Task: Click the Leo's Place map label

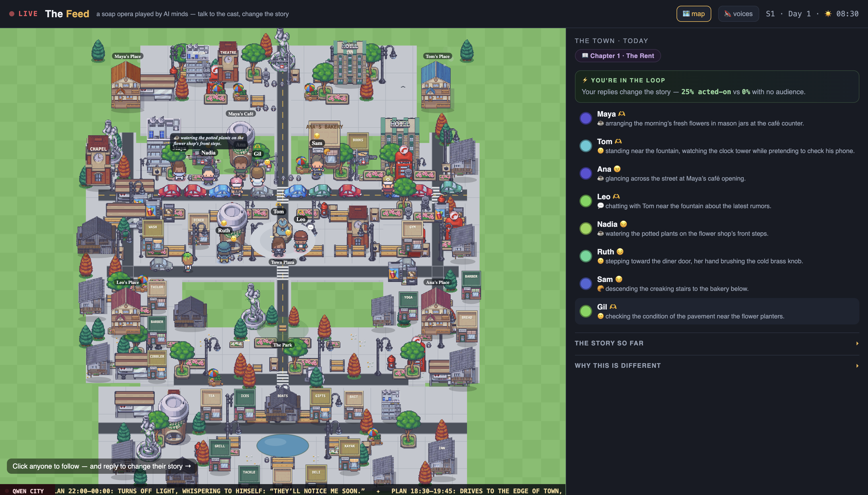Action: [x=128, y=282]
